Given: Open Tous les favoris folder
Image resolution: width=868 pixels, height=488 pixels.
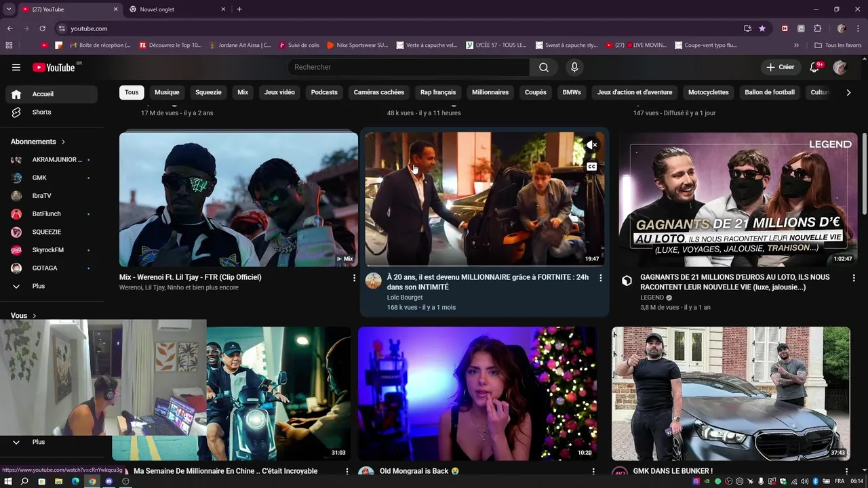Looking at the screenshot, I should tap(838, 45).
